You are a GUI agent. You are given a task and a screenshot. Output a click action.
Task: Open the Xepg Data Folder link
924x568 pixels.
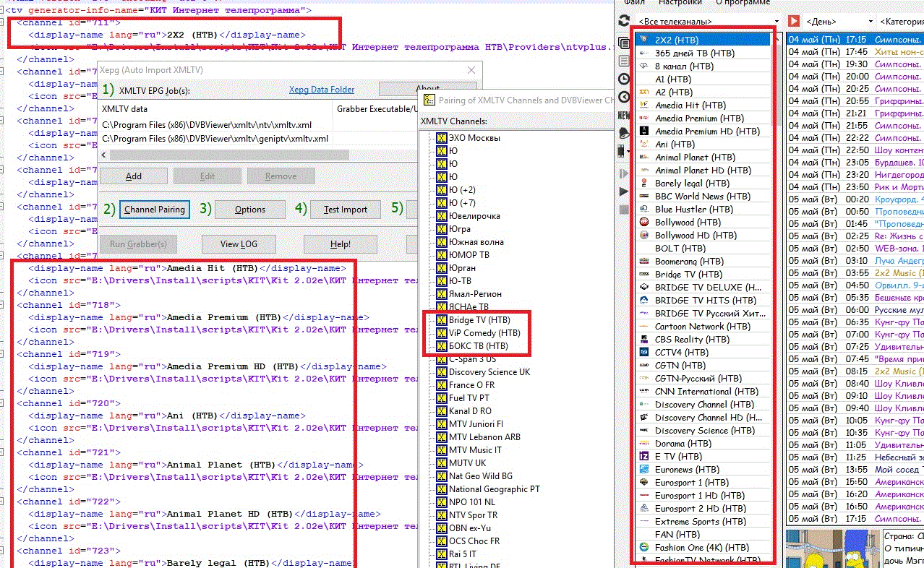tap(322, 90)
